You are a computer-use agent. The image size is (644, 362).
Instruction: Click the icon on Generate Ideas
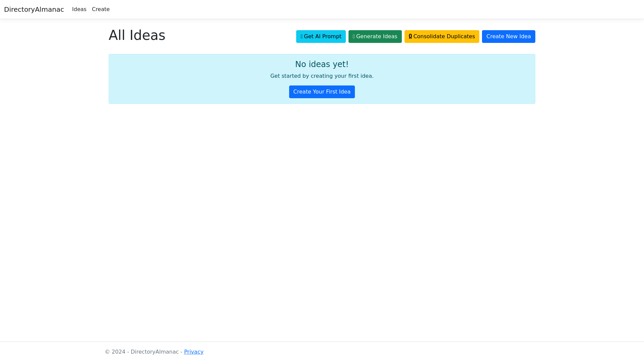[354, 37]
